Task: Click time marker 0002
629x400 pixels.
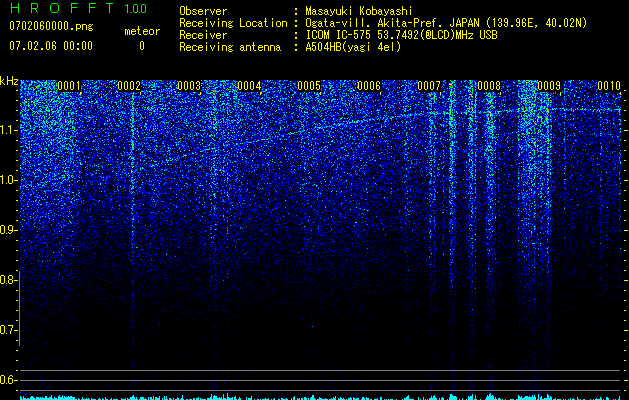Action: coord(129,86)
